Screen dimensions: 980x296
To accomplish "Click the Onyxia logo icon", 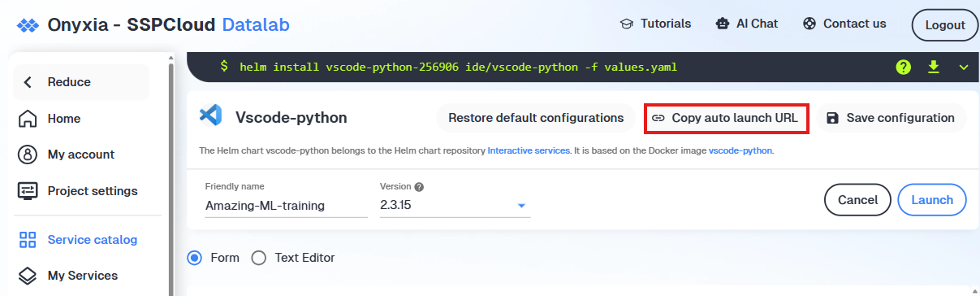I will (28, 25).
